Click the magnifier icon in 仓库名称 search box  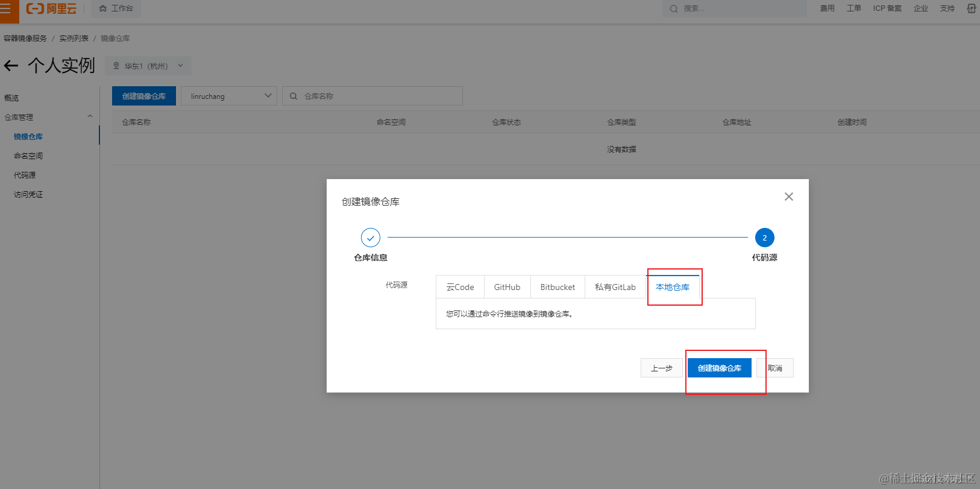pyautogui.click(x=294, y=96)
